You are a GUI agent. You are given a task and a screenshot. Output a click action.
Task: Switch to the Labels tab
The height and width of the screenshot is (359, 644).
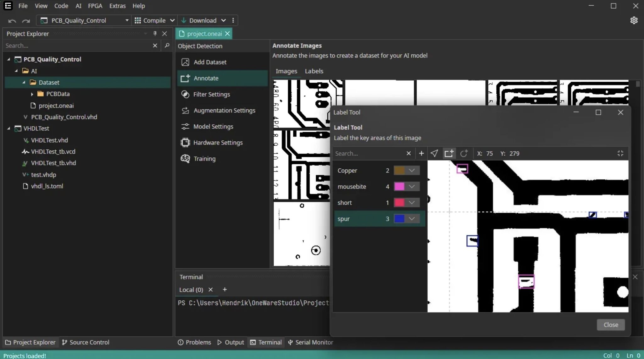point(314,71)
